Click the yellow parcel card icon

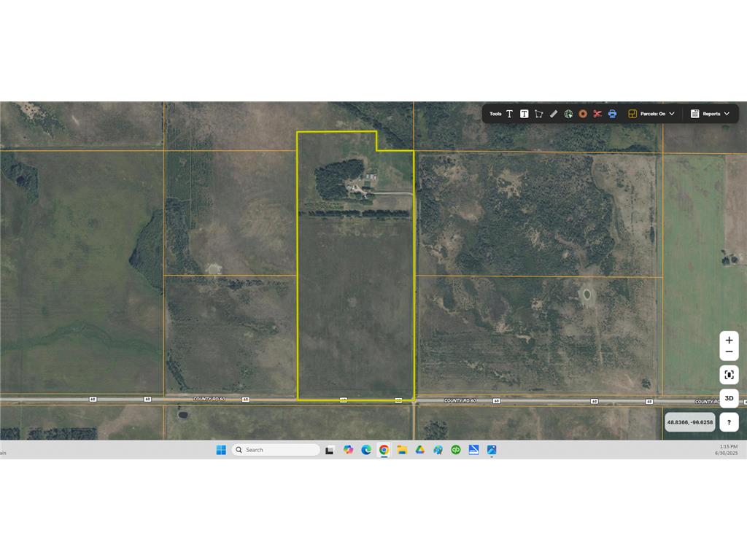pos(632,114)
